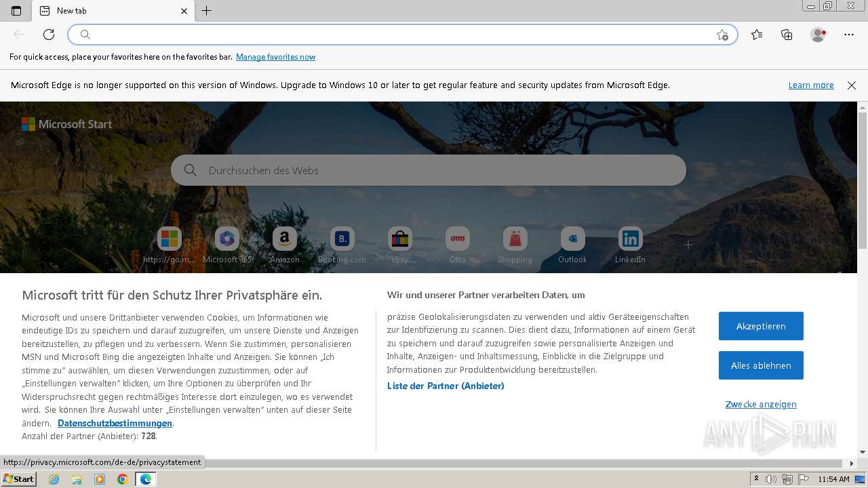This screenshot has height=488, width=868.
Task: Open Learn more link in notification bar
Action: pyautogui.click(x=811, y=85)
